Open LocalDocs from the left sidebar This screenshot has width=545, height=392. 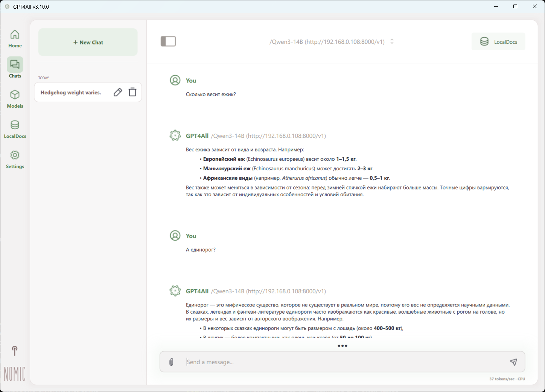pos(15,129)
